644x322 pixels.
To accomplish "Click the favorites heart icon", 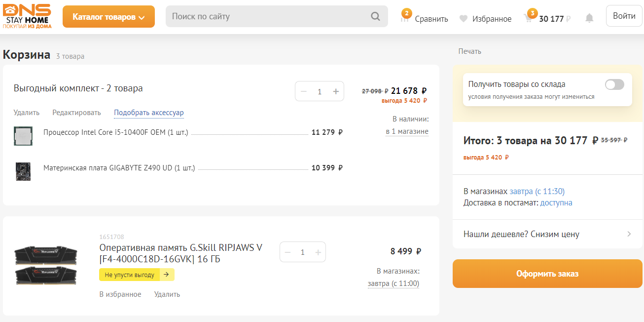I will (x=463, y=19).
